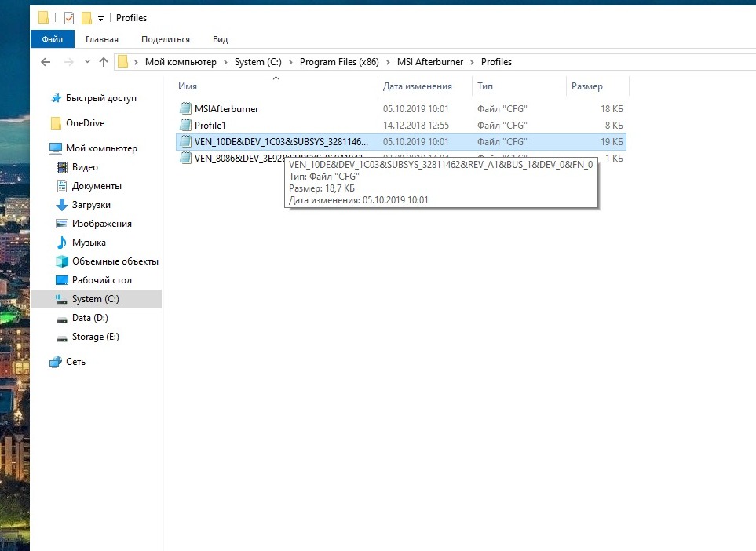Open Видео folder in sidebar
This screenshot has width=756, height=551.
click(x=85, y=167)
